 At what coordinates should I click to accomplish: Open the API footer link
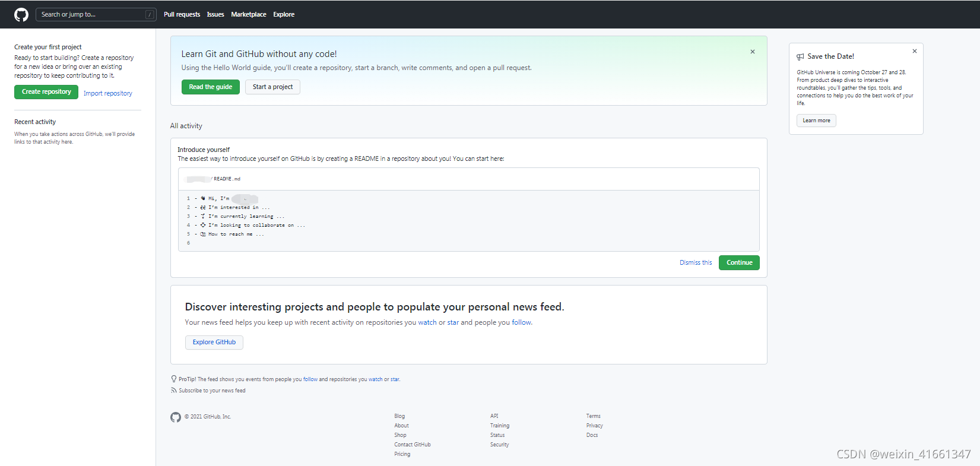[x=494, y=416]
